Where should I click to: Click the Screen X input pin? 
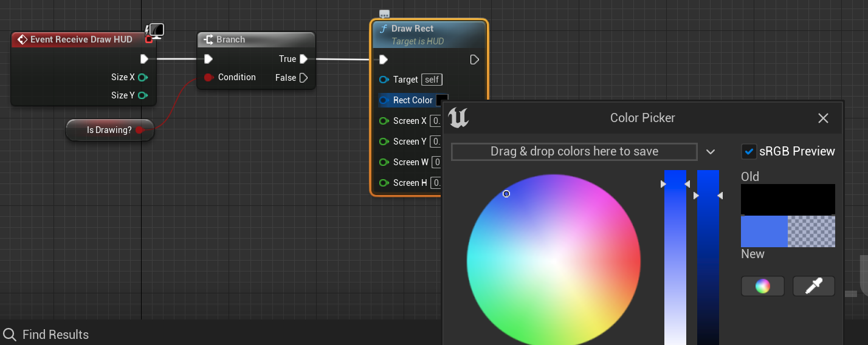[x=384, y=121]
